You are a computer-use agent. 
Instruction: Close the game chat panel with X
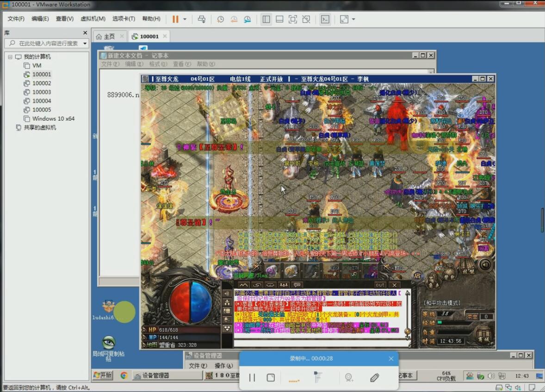coord(395,285)
